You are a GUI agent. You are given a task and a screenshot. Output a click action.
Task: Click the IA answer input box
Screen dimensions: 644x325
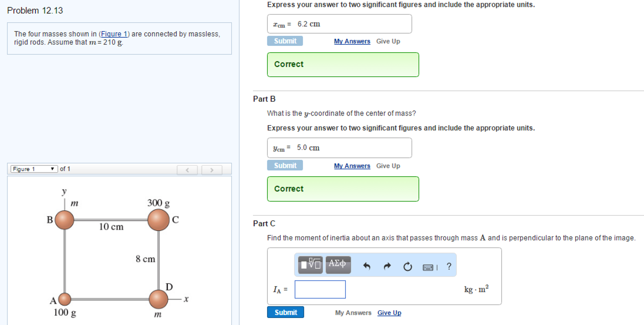point(320,289)
